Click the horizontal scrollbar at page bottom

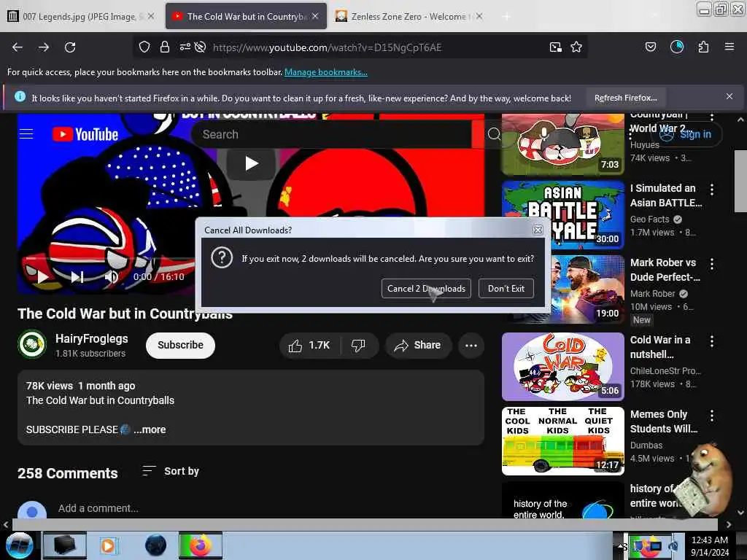pos(365,524)
